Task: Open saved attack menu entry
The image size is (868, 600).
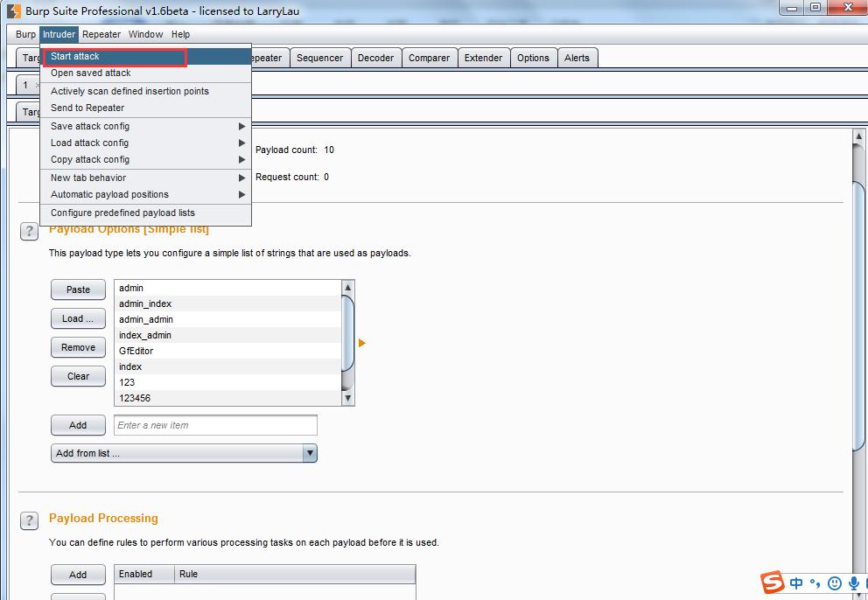Action: pyautogui.click(x=145, y=73)
